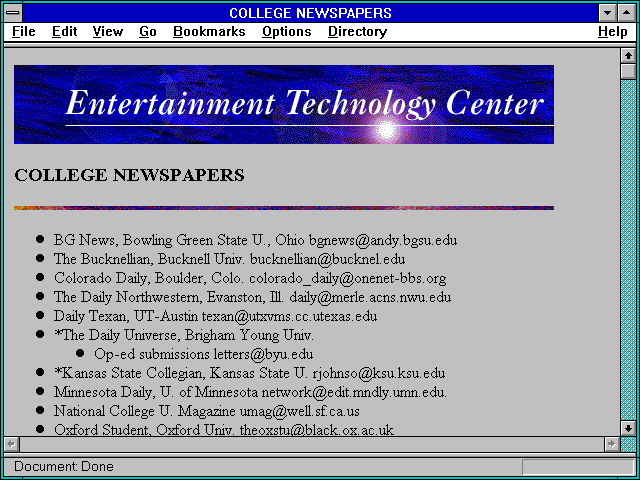Click the minimize arrow in the title bar

tap(607, 13)
